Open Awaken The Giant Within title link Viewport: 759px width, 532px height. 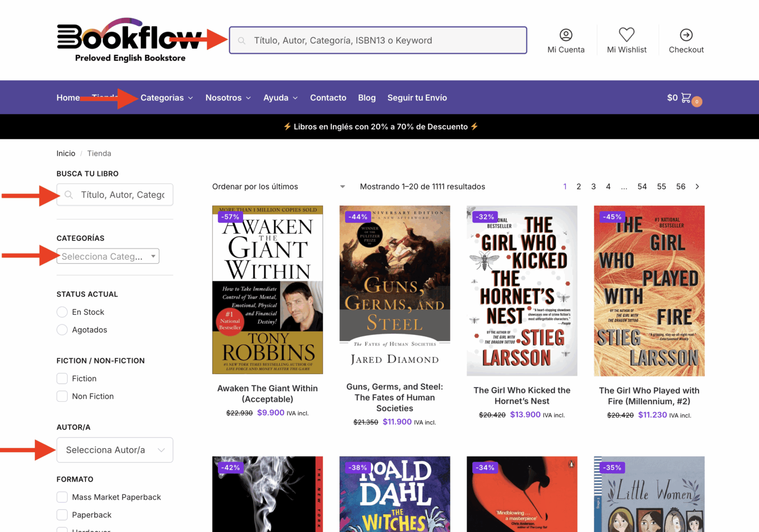(267, 394)
